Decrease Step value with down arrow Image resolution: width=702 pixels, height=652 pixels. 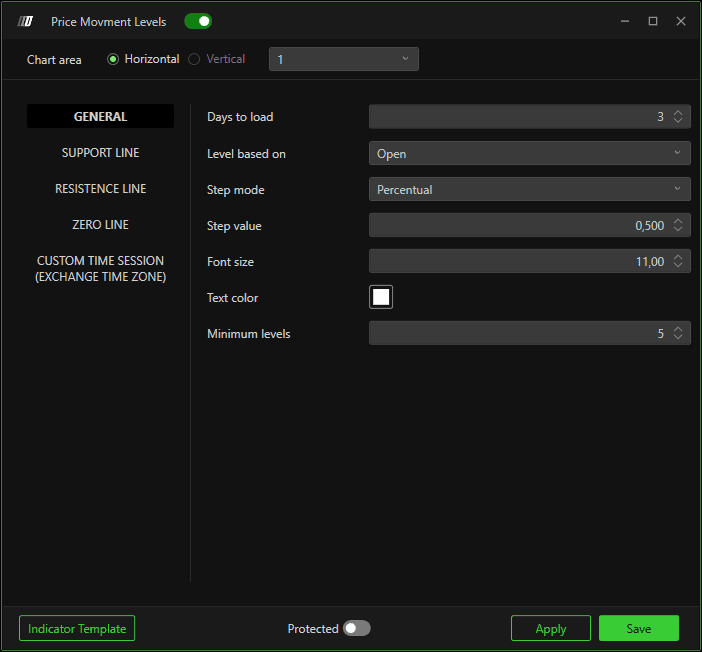tap(678, 229)
